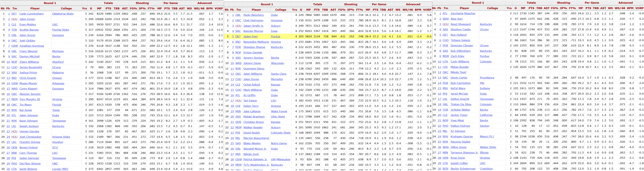Select the Kel'el Ware link

(458, 88)
